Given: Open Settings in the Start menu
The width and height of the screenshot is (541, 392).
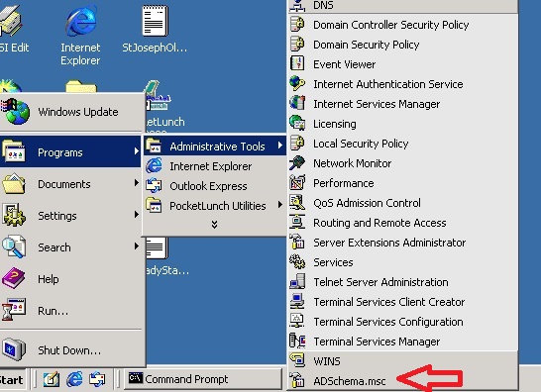Looking at the screenshot, I should (70, 216).
